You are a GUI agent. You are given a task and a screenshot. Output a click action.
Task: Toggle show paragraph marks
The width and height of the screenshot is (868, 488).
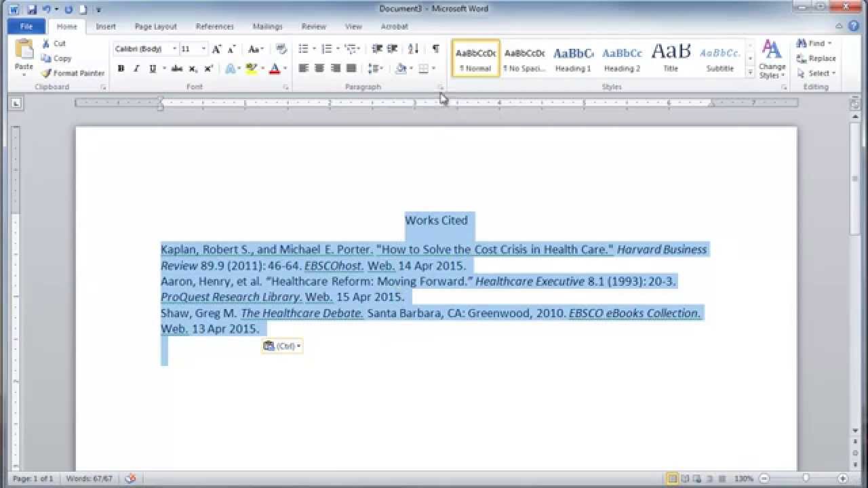(435, 49)
